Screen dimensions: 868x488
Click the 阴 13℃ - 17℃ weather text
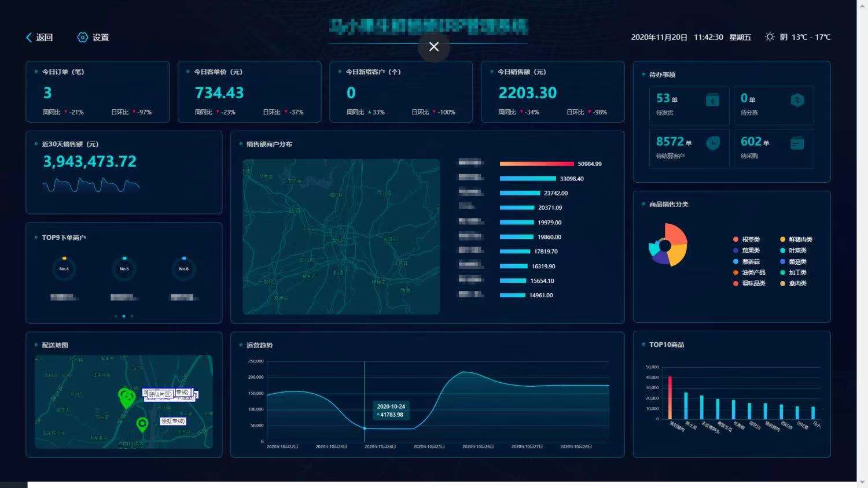[806, 37]
